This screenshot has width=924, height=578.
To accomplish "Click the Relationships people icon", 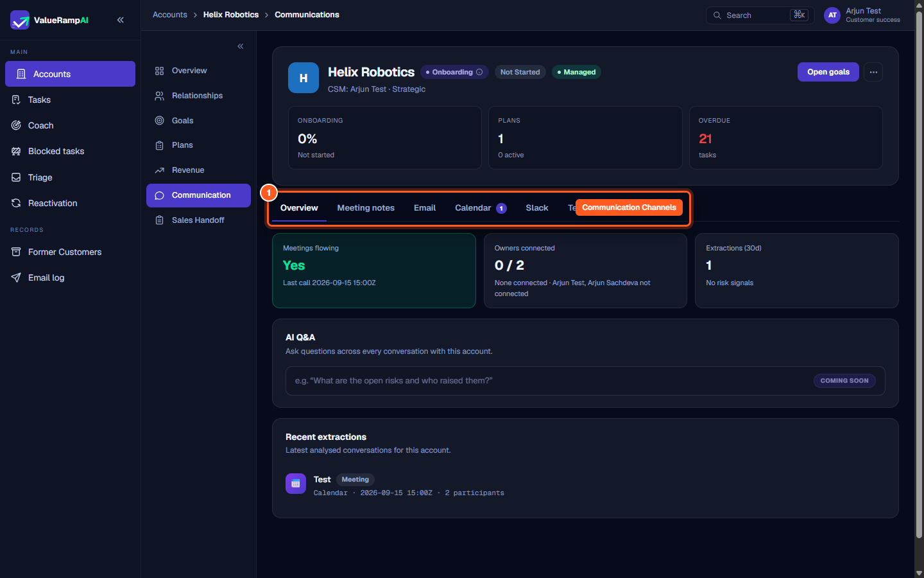I will (x=160, y=96).
